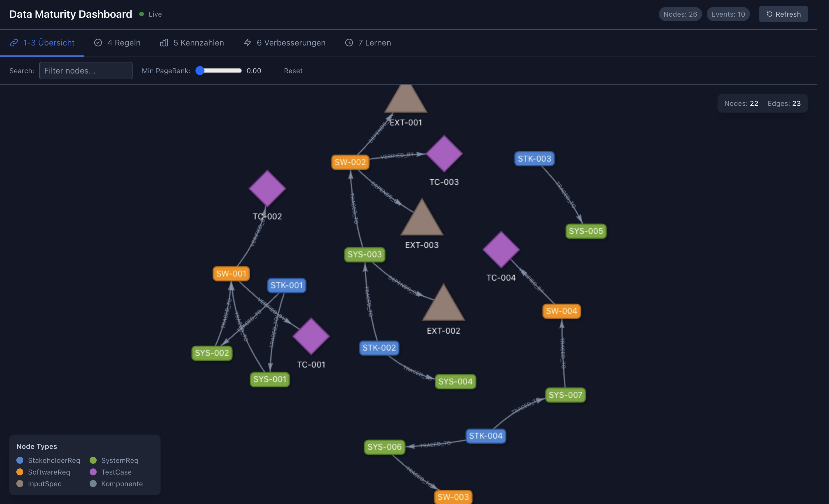Screen dimensions: 829x504
Task: Click the lightning icon on Verbesserungen tab
Action: pos(248,43)
